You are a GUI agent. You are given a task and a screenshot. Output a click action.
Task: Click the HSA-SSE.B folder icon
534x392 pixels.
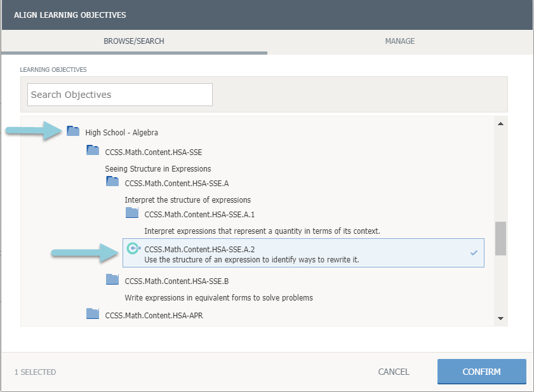click(x=112, y=280)
